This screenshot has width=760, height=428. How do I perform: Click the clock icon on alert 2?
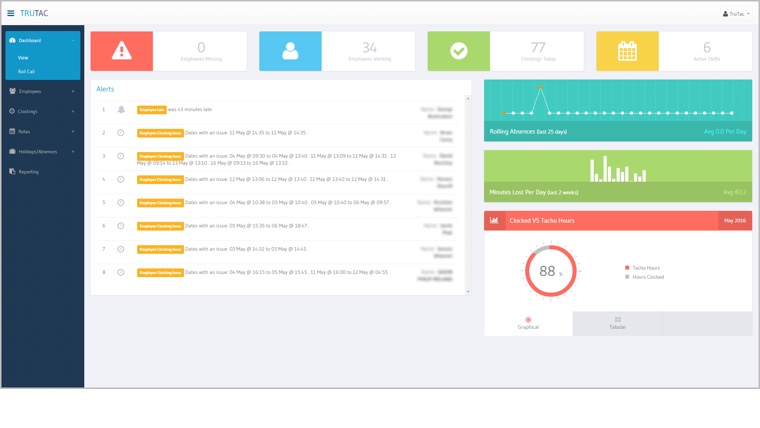point(121,133)
